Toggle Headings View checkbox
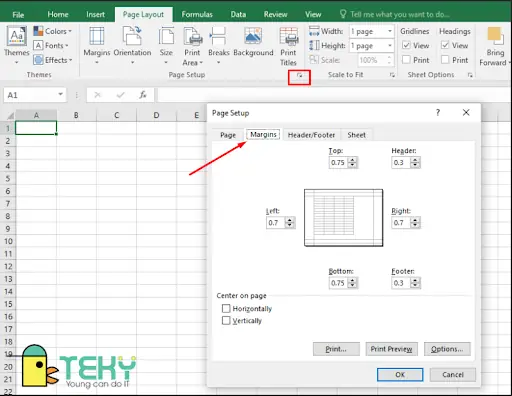 445,45
